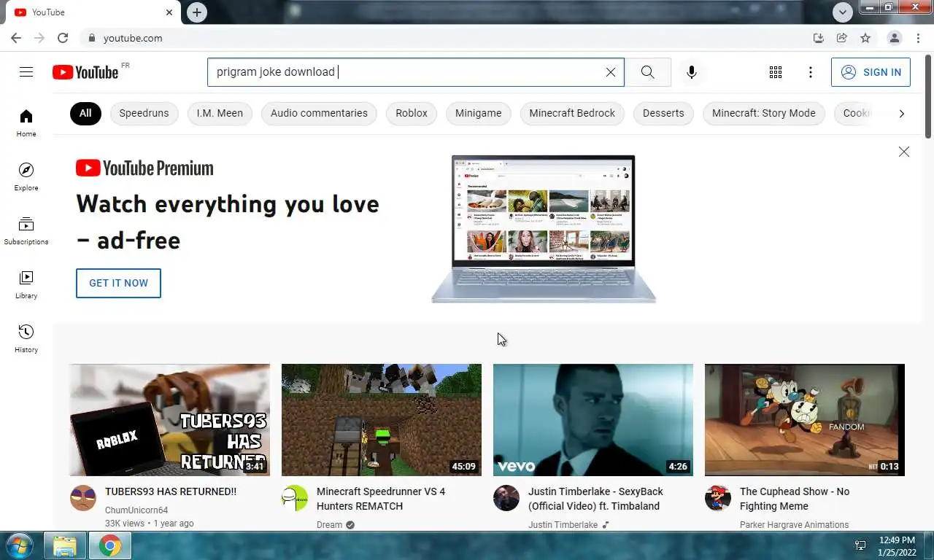Open File Explorer from taskbar
The image size is (934, 560).
[x=65, y=545]
